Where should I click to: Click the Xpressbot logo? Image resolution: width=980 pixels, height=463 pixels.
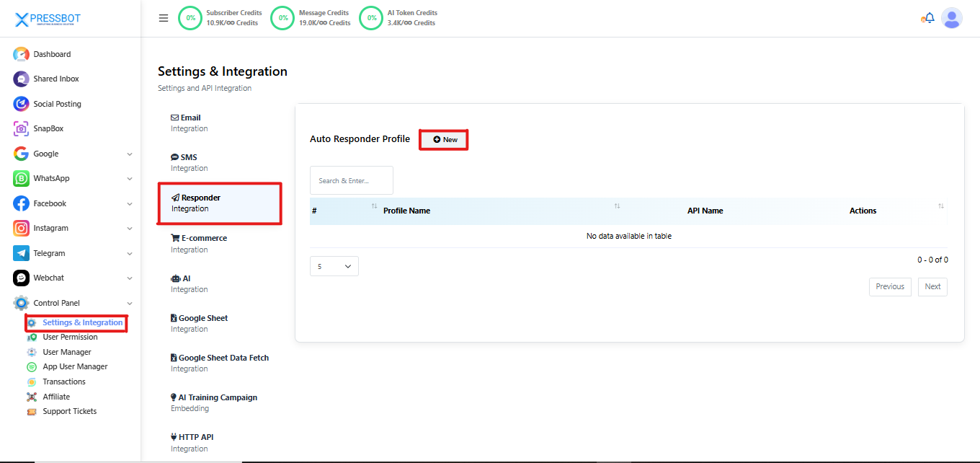(x=48, y=19)
